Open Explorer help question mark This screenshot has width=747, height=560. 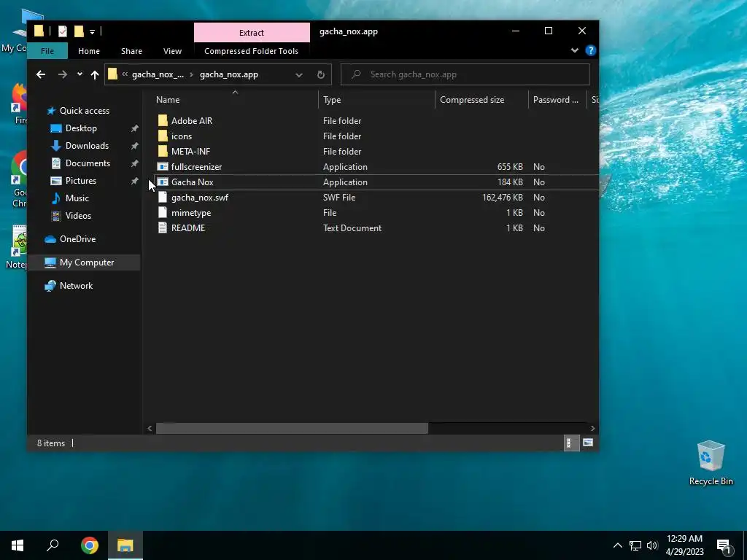[591, 50]
